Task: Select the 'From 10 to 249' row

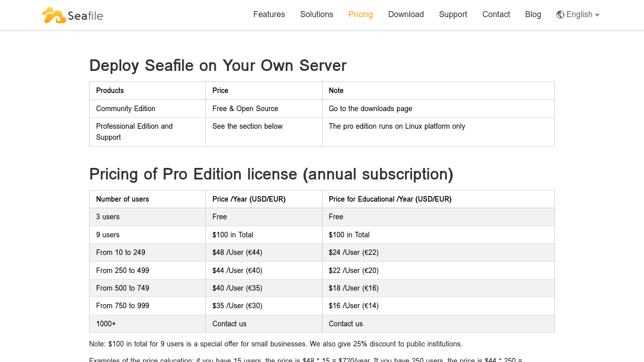Action: (121, 252)
